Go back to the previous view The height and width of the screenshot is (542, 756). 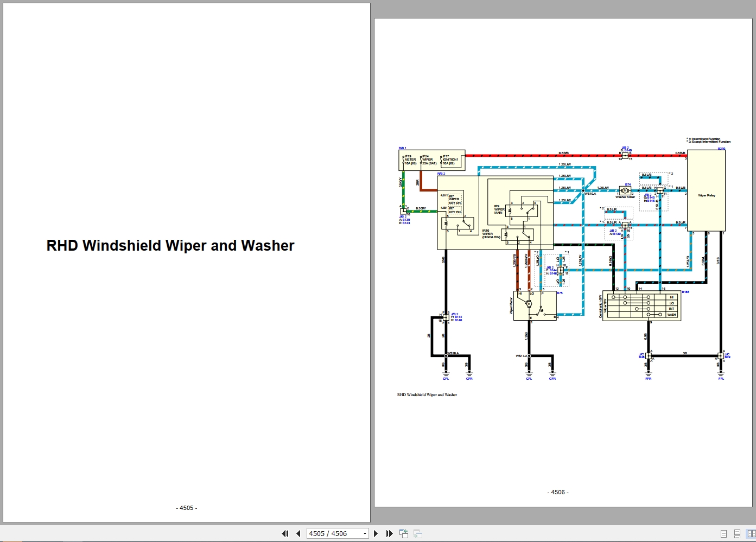tap(404, 533)
